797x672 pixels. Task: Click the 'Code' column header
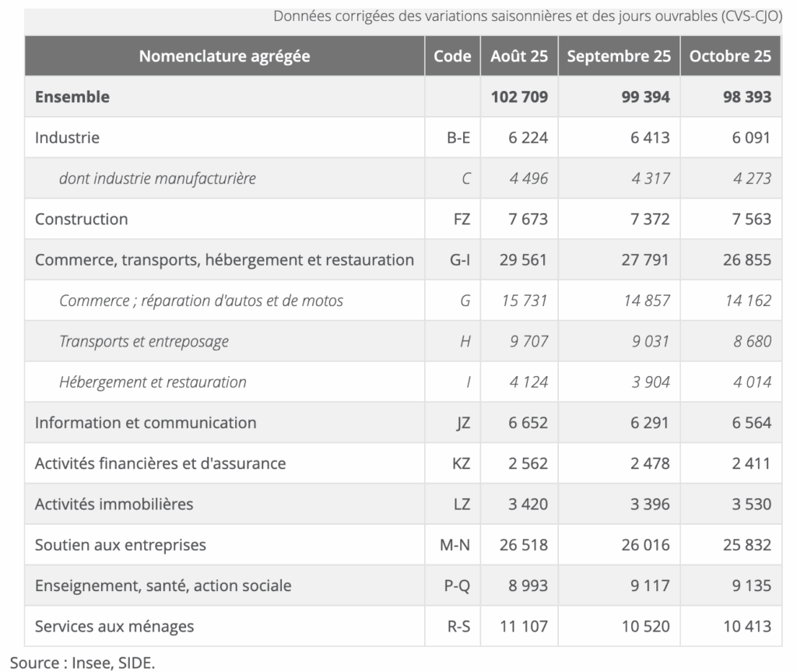tap(452, 56)
